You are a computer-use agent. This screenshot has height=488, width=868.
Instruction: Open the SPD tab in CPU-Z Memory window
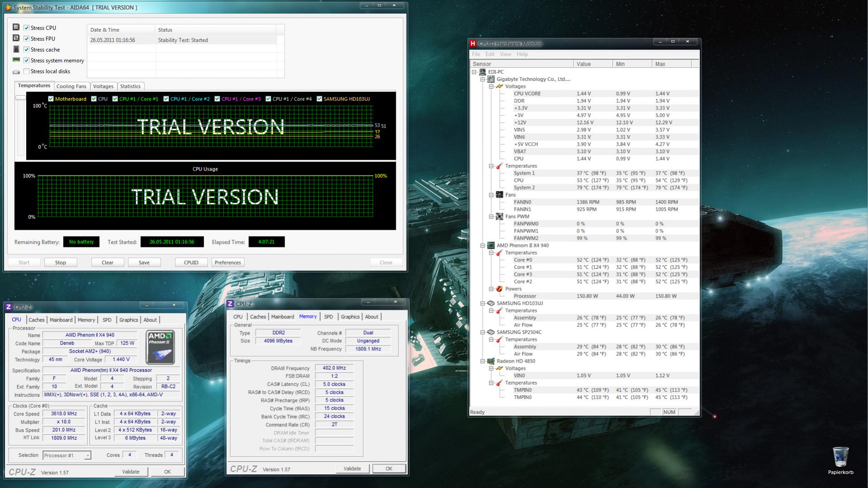pos(328,317)
